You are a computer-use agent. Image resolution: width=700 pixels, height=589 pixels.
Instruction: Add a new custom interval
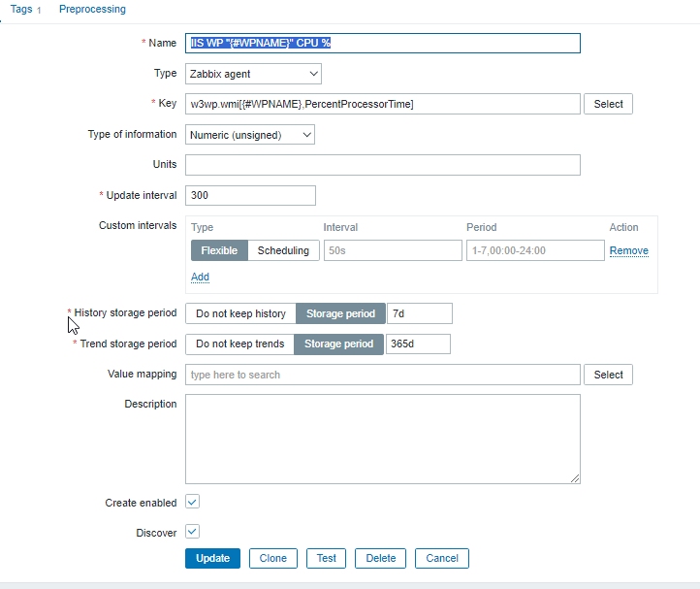200,277
